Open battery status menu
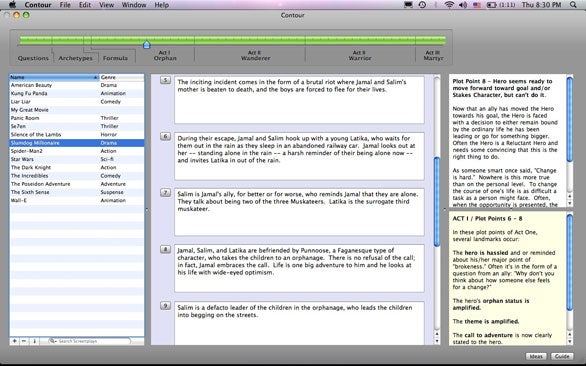 coord(501,5)
